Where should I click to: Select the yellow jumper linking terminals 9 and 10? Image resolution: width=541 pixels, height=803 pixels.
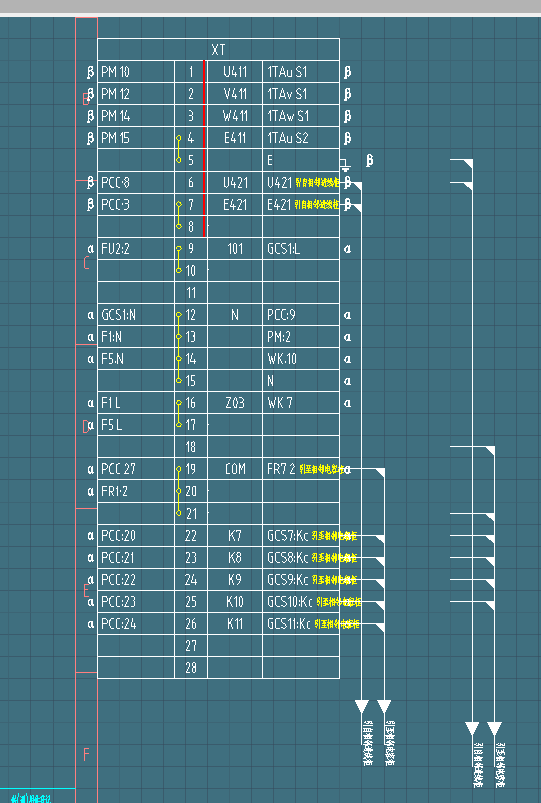click(179, 260)
